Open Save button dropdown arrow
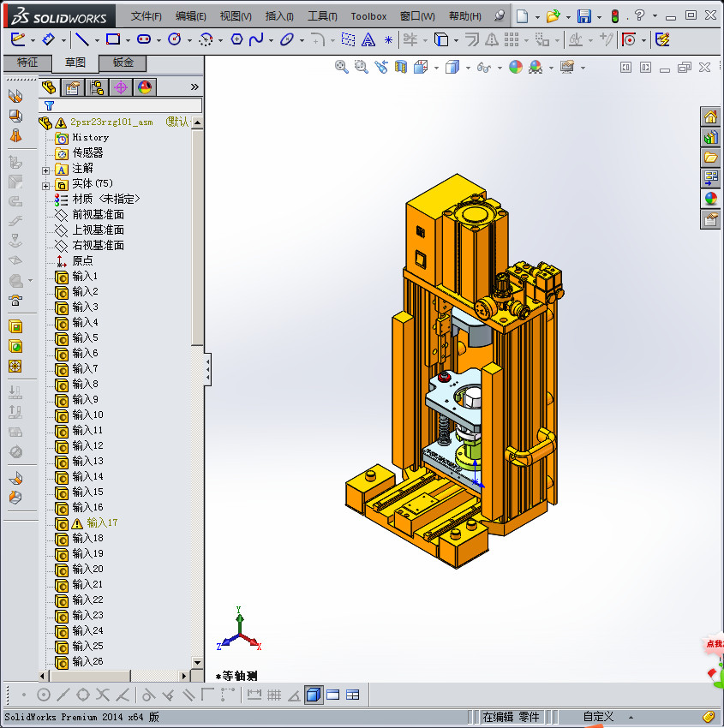Image resolution: width=724 pixels, height=728 pixels. tap(599, 17)
